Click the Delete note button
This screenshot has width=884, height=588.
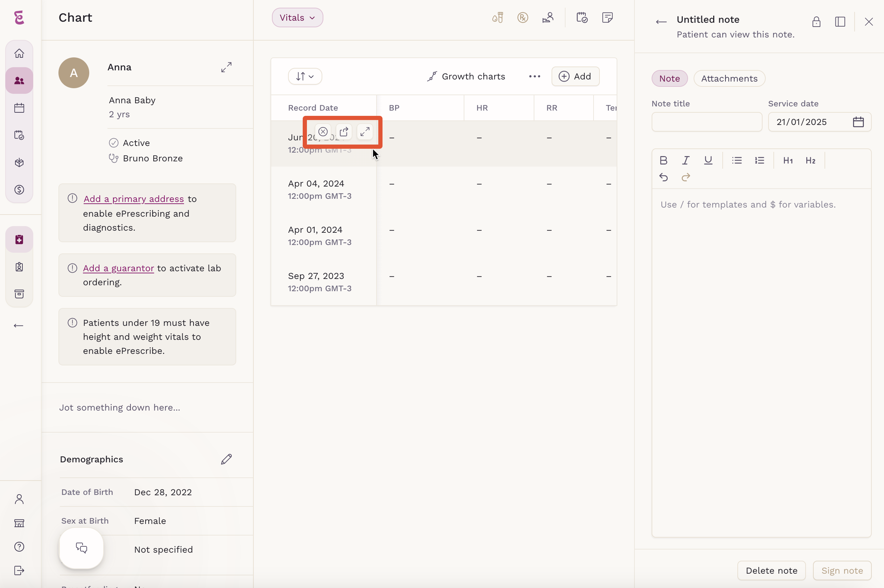[771, 570]
